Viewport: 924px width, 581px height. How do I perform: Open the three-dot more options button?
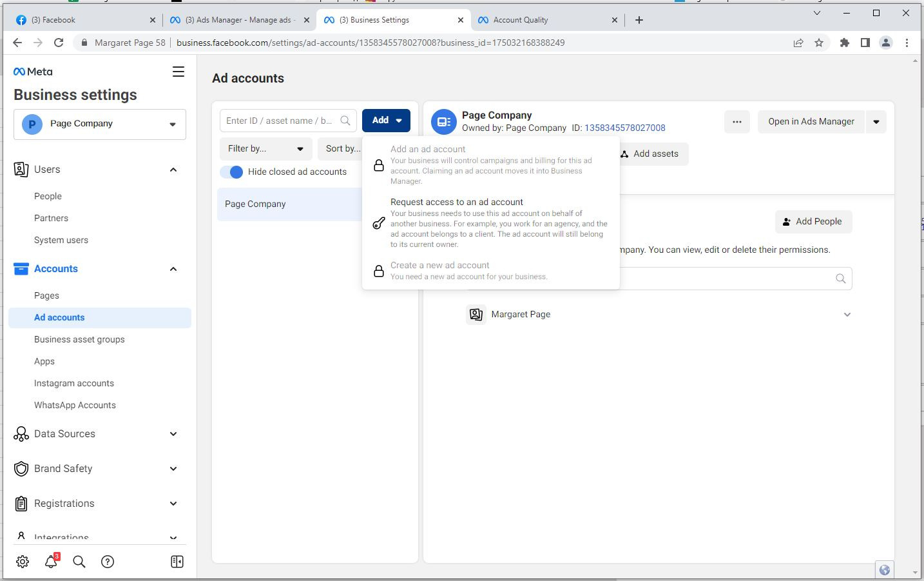click(737, 122)
